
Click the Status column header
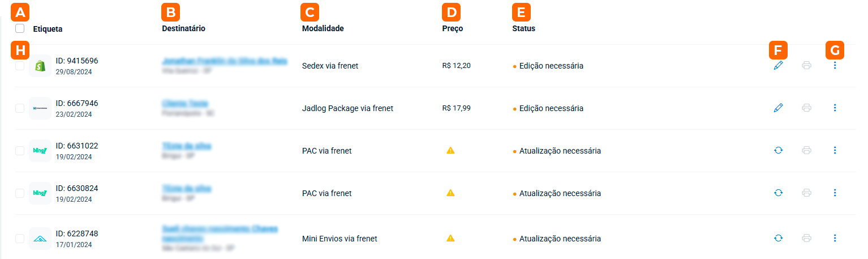coord(519,28)
